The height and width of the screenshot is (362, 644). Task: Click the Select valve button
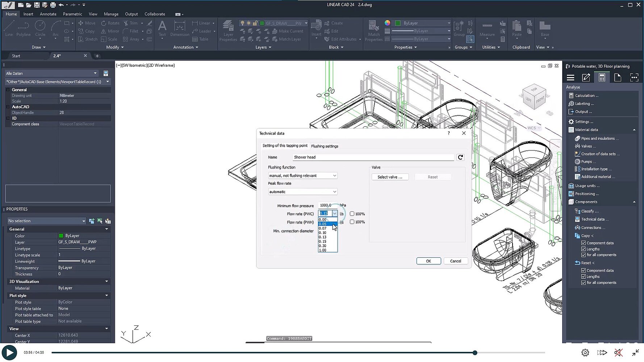pos(390,177)
